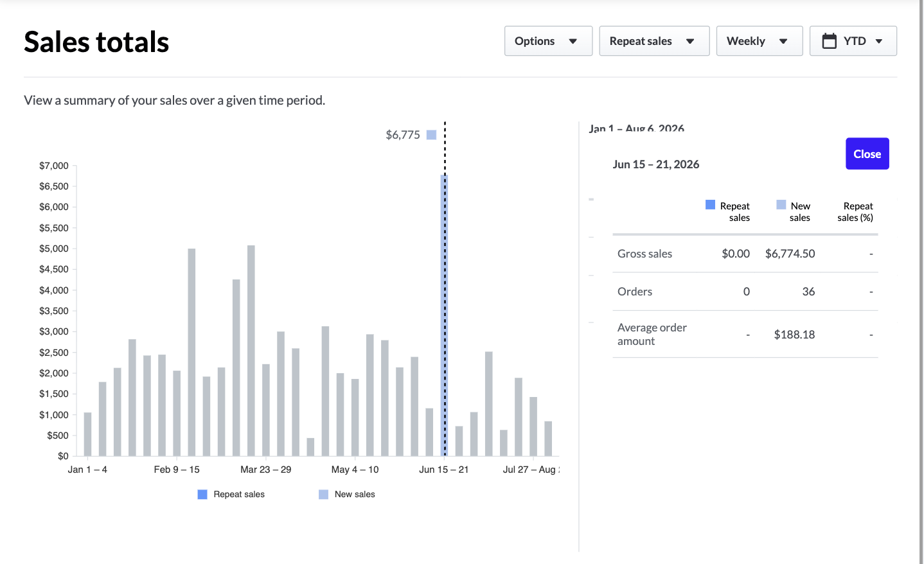Click the New sales legend swatch below chart
This screenshot has height=564, width=924.
coord(323,495)
